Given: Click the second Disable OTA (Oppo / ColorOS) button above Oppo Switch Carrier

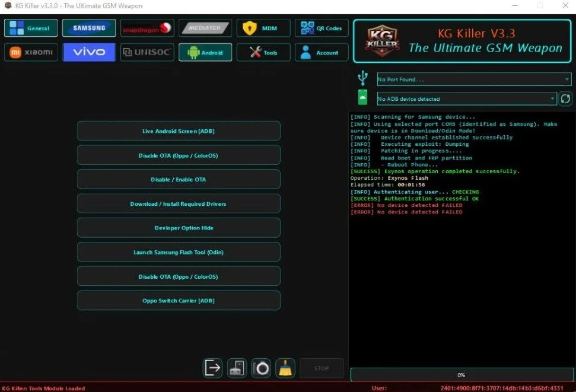Looking at the screenshot, I should coord(179,276).
